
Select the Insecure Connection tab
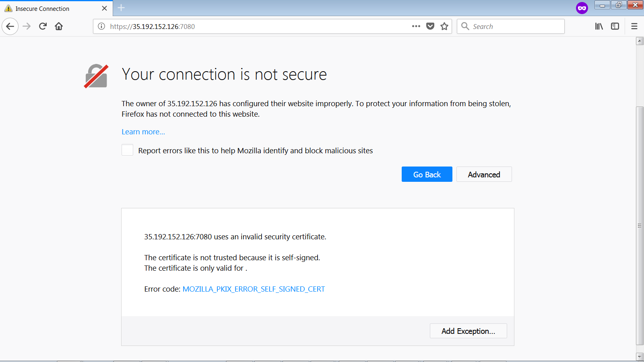[48, 8]
